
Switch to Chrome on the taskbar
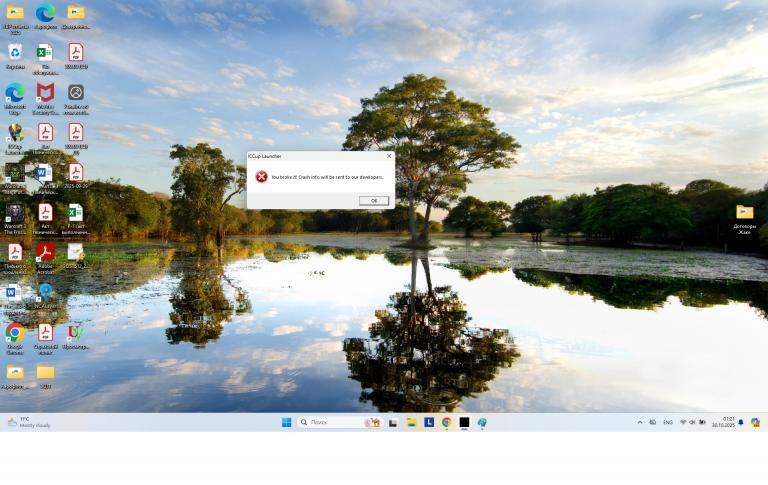(x=447, y=422)
